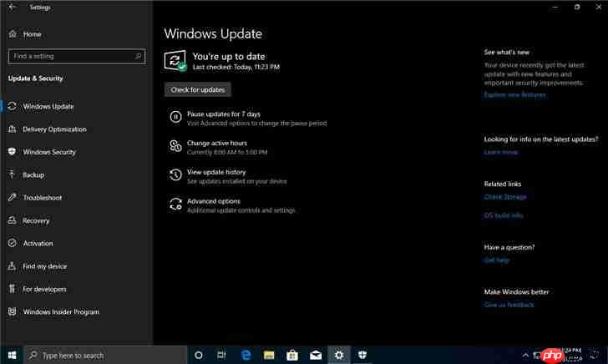Screen dimensions: 608x364
Task: Click the Get help link
Action: point(497,260)
